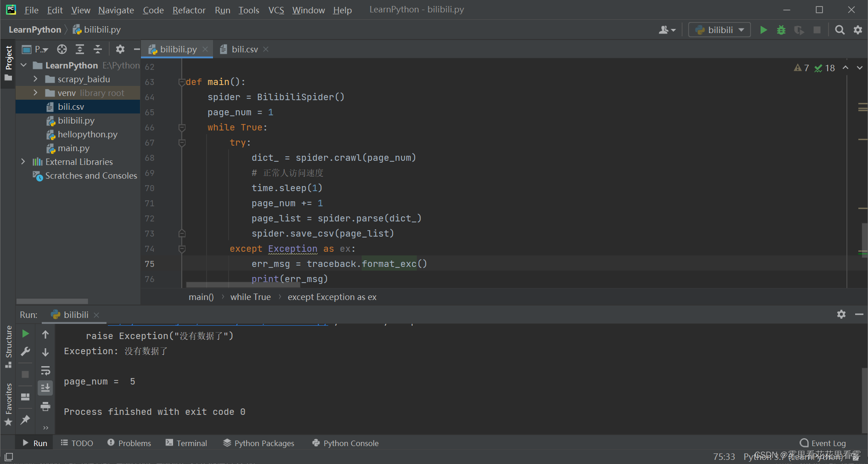868x464 pixels.
Task: Go to next highlighted error arrow
Action: click(859, 68)
